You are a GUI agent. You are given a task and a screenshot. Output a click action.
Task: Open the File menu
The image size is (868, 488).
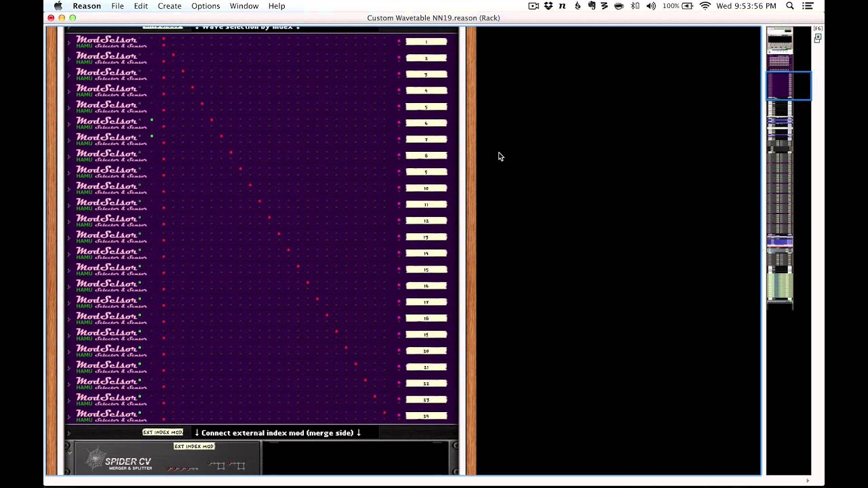point(117,5)
